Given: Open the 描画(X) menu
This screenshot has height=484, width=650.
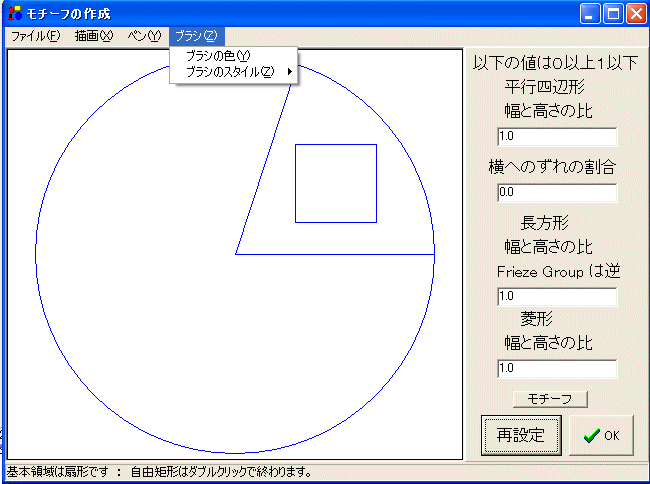Looking at the screenshot, I should [x=94, y=36].
